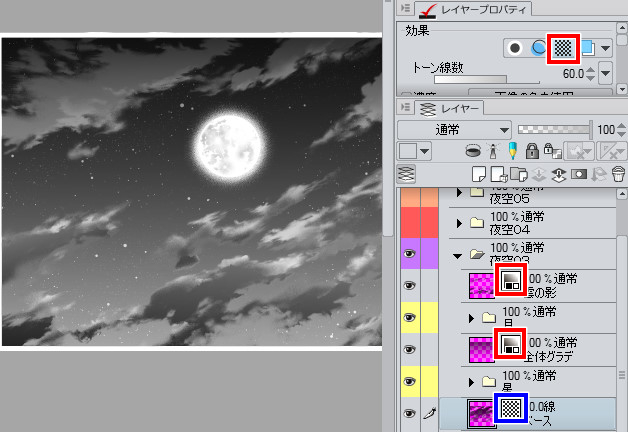The height and width of the screenshot is (432, 628).
Task: Delete layer with trash can icon
Action: pyautogui.click(x=618, y=175)
